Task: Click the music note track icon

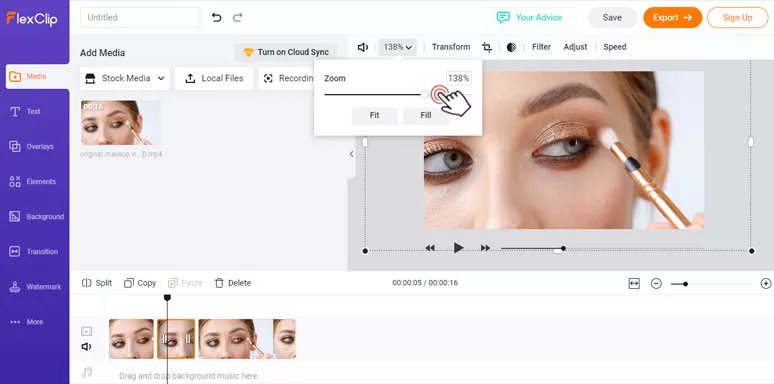Action: [87, 372]
